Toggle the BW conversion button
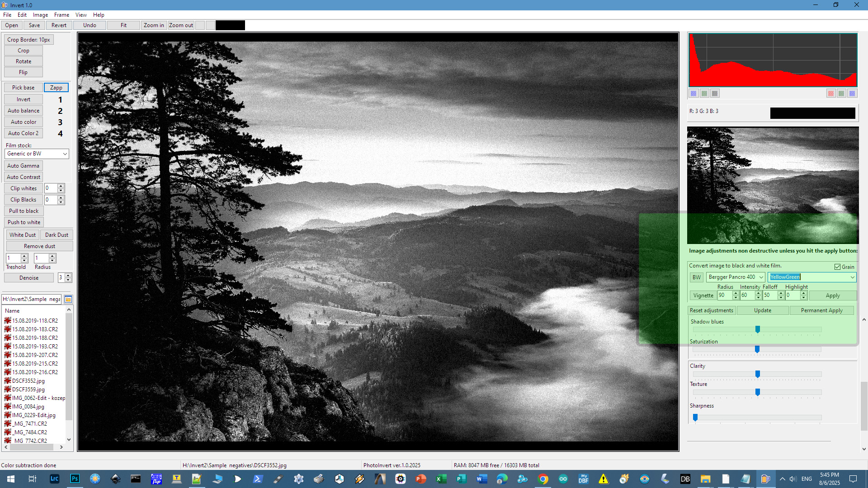The image size is (868, 488). 697,277
